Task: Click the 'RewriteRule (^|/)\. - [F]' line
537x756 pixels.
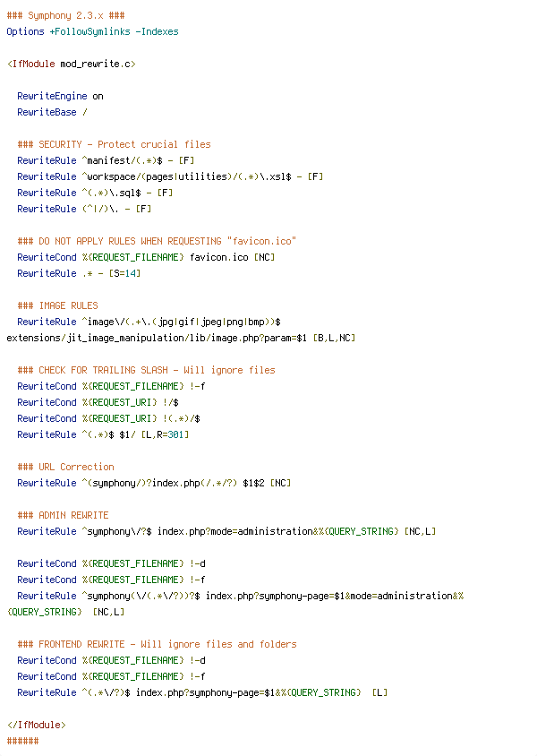Action: [x=84, y=210]
